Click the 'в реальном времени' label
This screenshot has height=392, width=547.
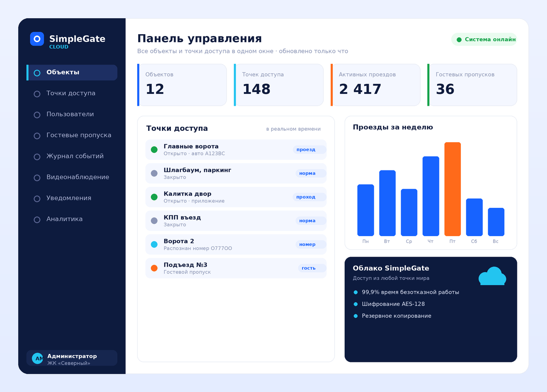(294, 129)
